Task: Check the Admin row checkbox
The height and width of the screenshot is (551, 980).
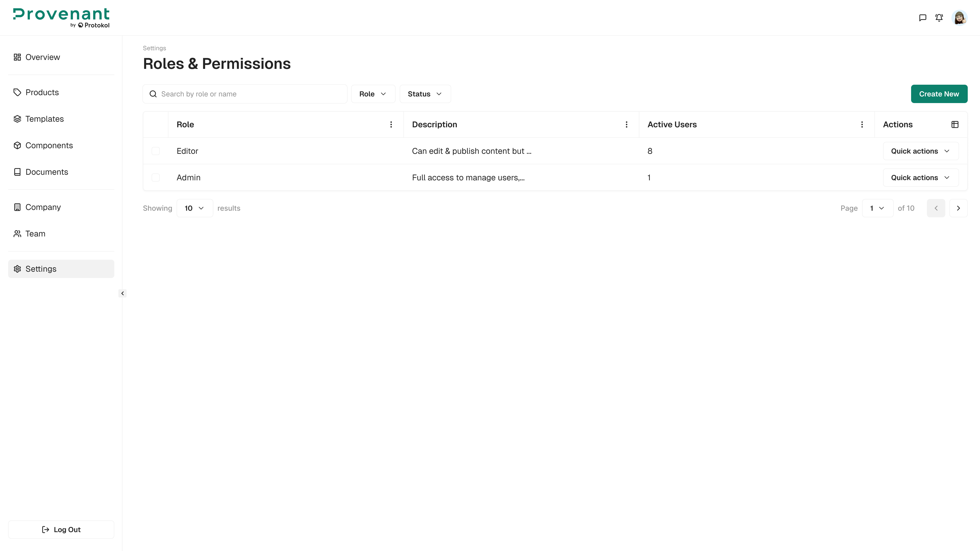Action: pyautogui.click(x=156, y=178)
